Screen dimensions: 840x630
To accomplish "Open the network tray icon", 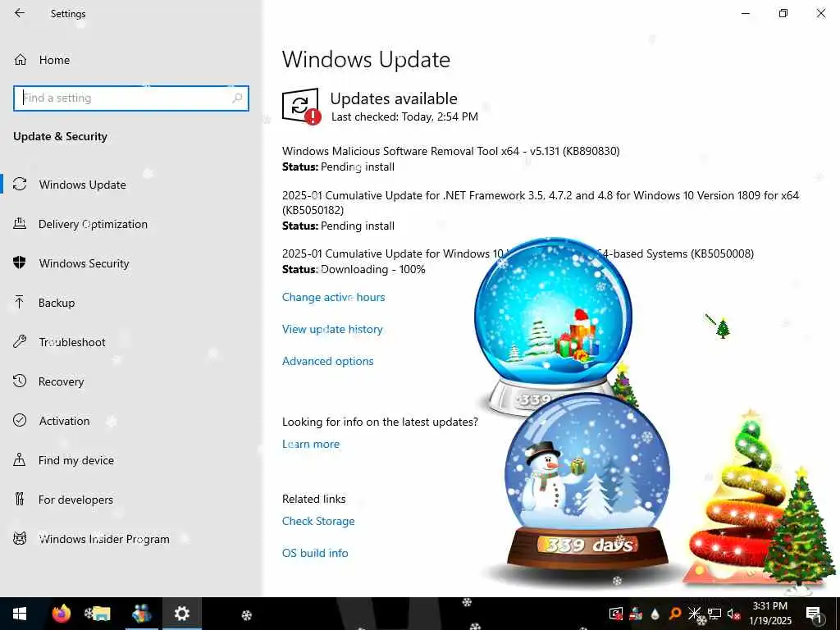I will [714, 614].
